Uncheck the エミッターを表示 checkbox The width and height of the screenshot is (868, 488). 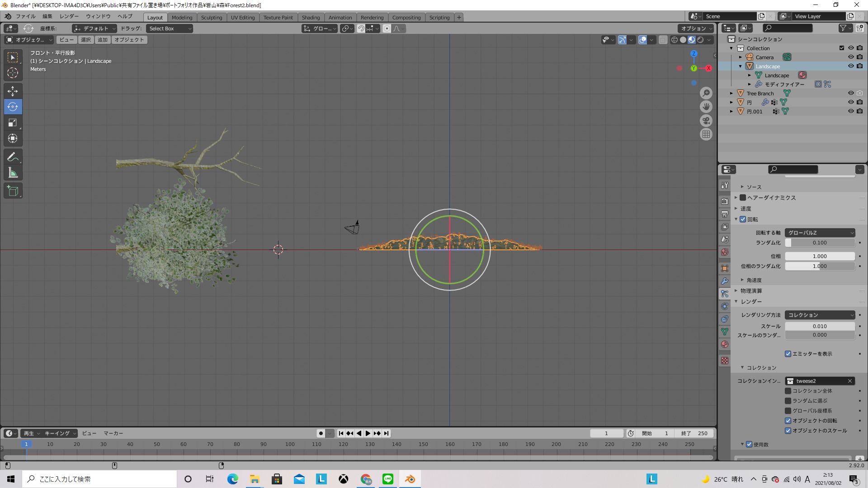click(x=788, y=354)
